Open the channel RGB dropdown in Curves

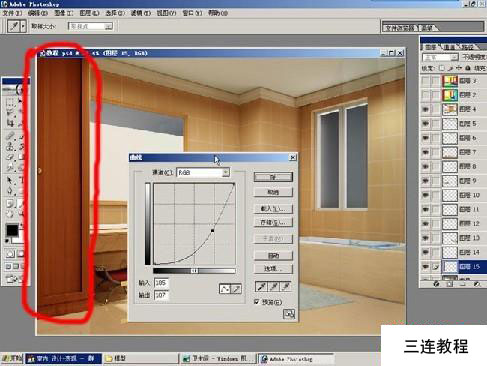[x=203, y=172]
